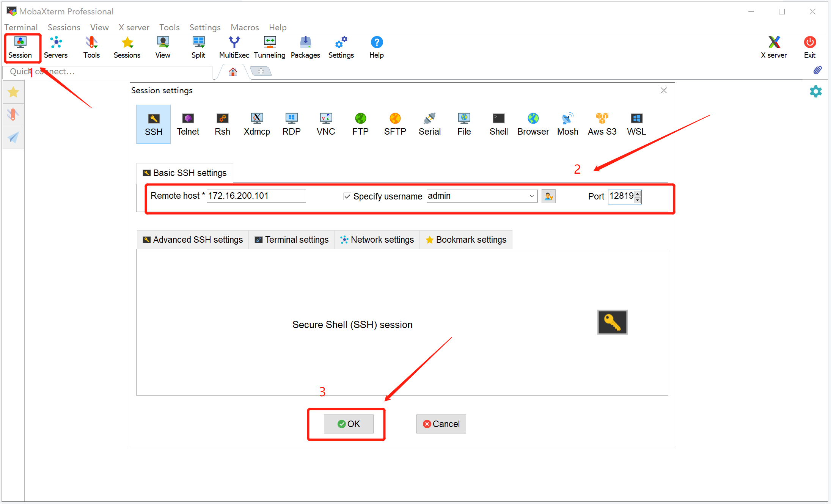This screenshot has height=504, width=831.
Task: Uncheck the Specify username checkbox
Action: (347, 196)
